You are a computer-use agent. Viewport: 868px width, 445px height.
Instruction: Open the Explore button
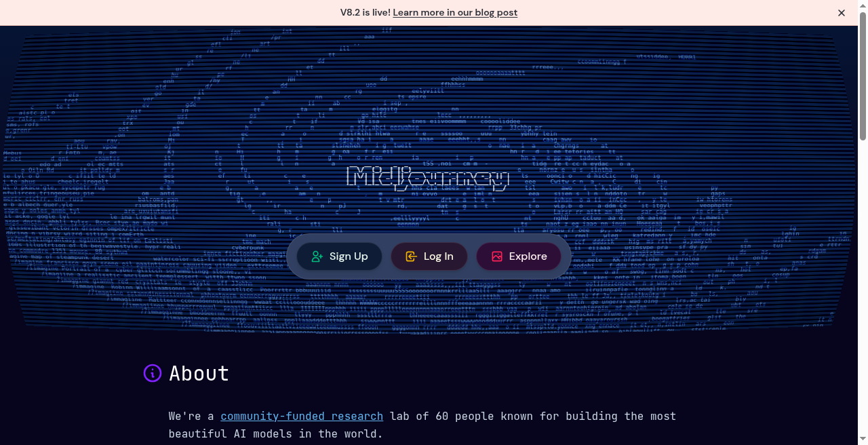tap(519, 256)
